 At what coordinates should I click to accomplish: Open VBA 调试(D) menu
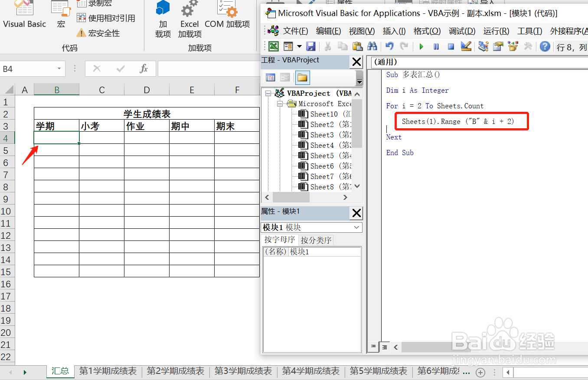click(462, 31)
